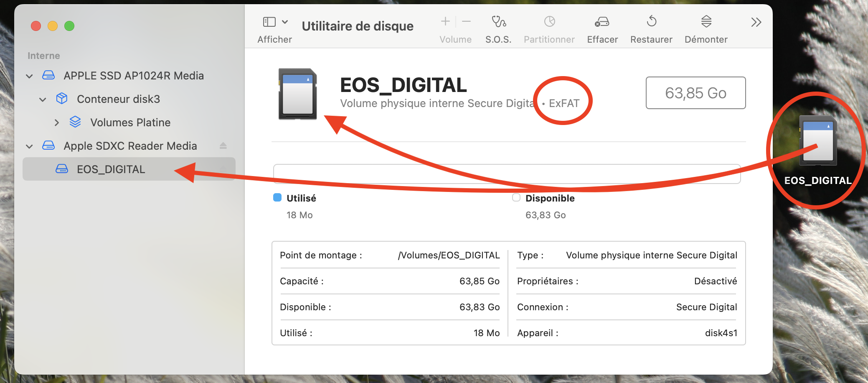The height and width of the screenshot is (383, 868).
Task: Click the Interne sidebar section header
Action: click(44, 56)
